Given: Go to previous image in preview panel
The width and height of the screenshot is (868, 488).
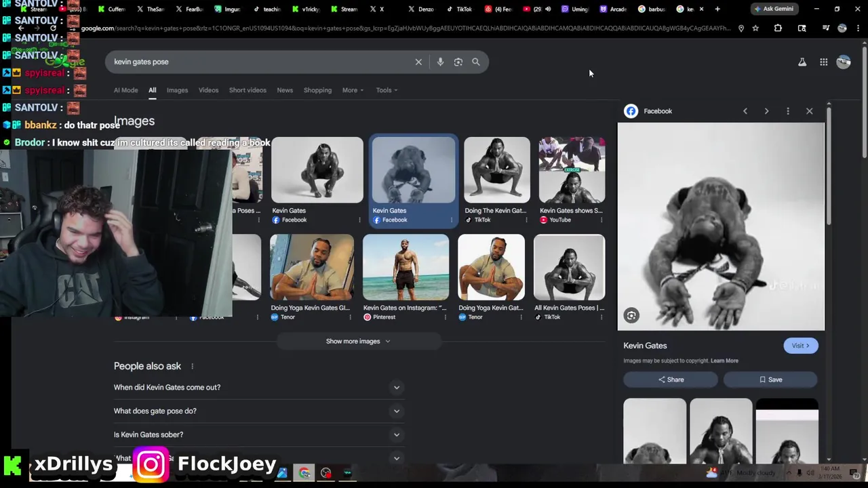Looking at the screenshot, I should 745,111.
